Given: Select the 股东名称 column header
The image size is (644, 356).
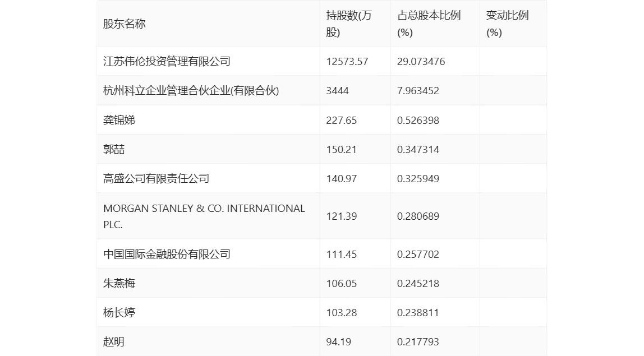Looking at the screenshot, I should point(125,24).
